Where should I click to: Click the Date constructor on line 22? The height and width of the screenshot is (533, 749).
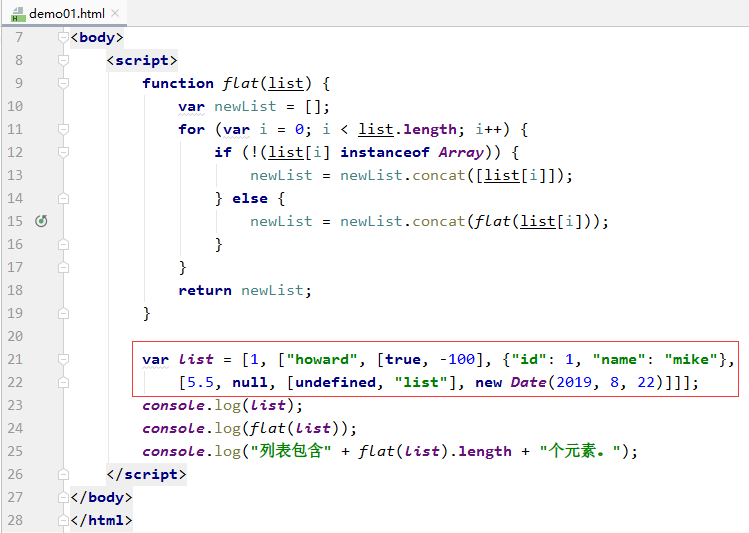pyautogui.click(x=528, y=382)
